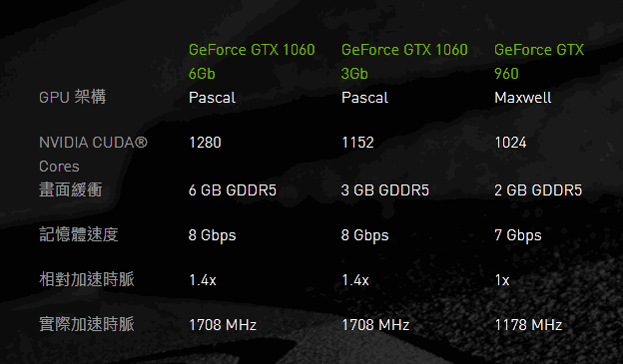This screenshot has width=623, height=364.
Task: Click the 6 GB GDDR5 cell
Action: point(233,190)
